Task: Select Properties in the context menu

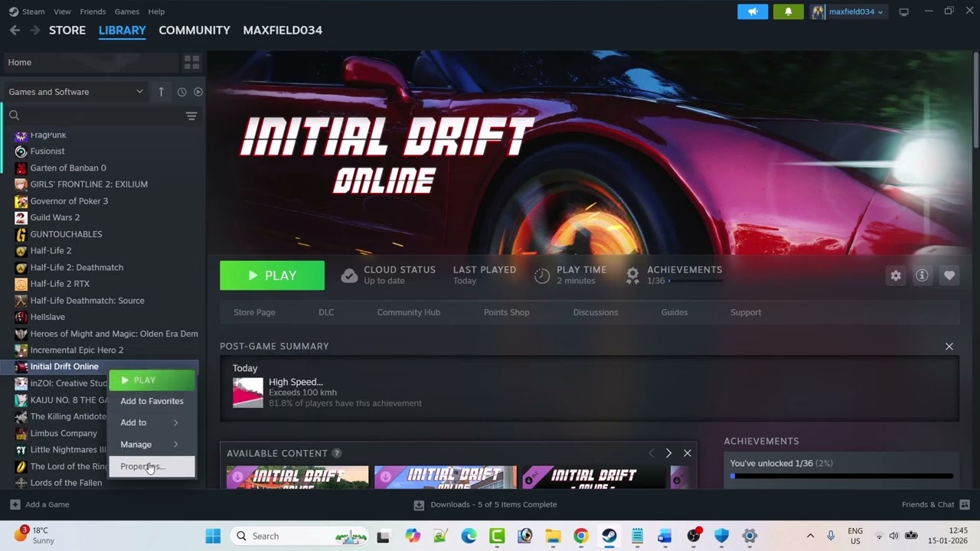Action: pos(152,466)
